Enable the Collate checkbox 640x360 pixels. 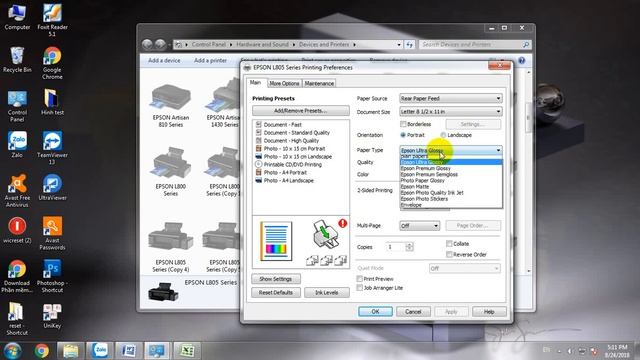(449, 244)
